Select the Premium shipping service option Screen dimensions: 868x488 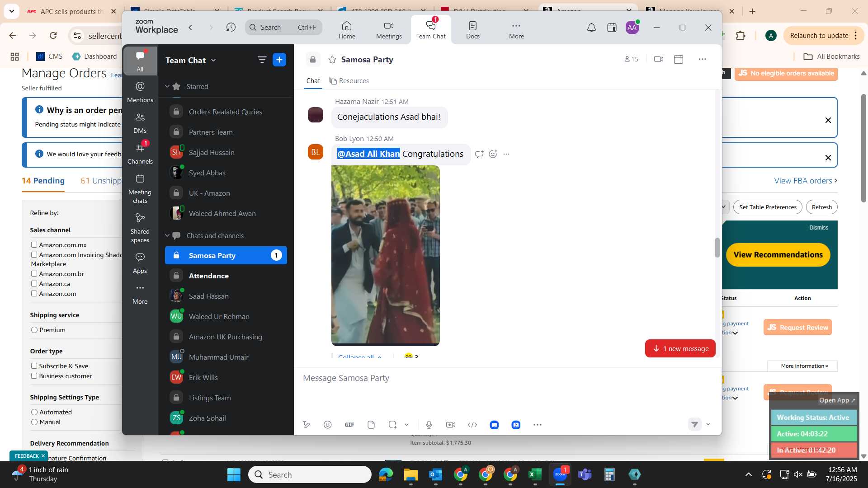[x=34, y=330]
